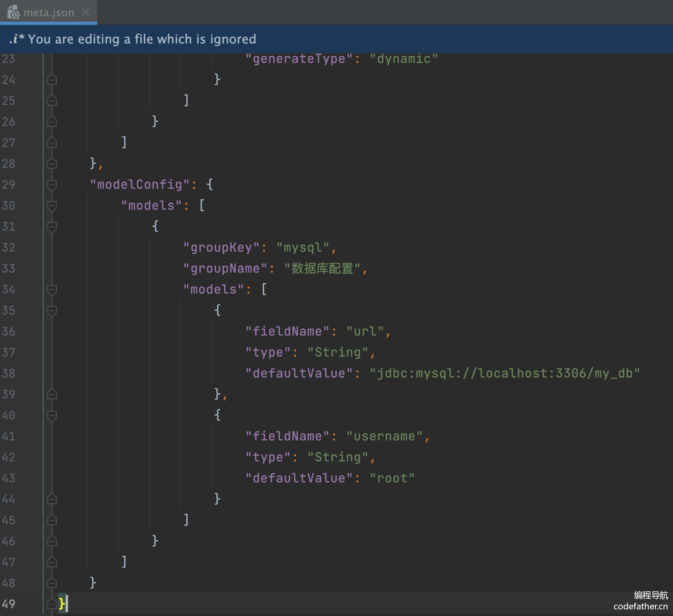
Task: Click the highlighted closing brace on line 49
Action: pyautogui.click(x=62, y=604)
